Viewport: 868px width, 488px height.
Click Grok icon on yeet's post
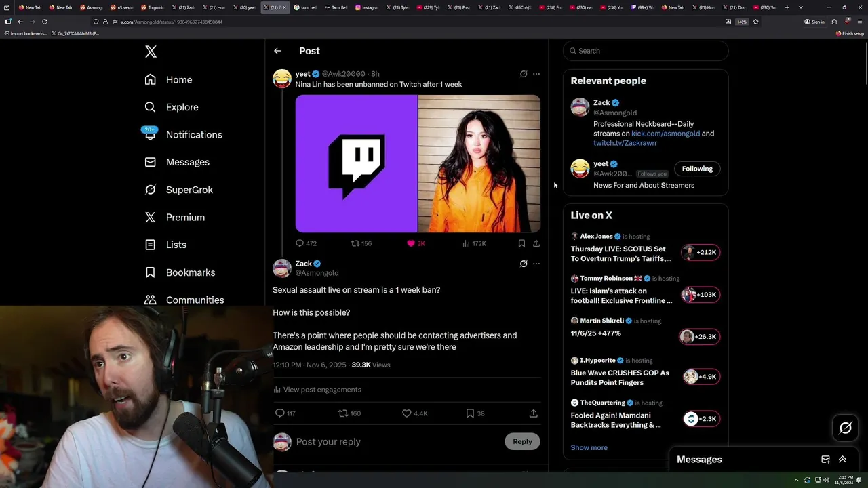coord(524,74)
